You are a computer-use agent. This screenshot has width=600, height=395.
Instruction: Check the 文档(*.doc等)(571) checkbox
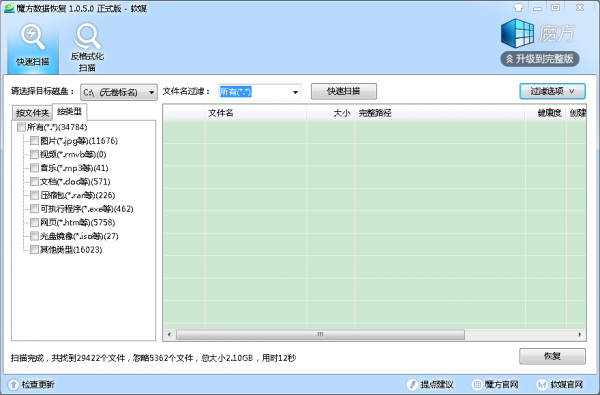tap(34, 181)
